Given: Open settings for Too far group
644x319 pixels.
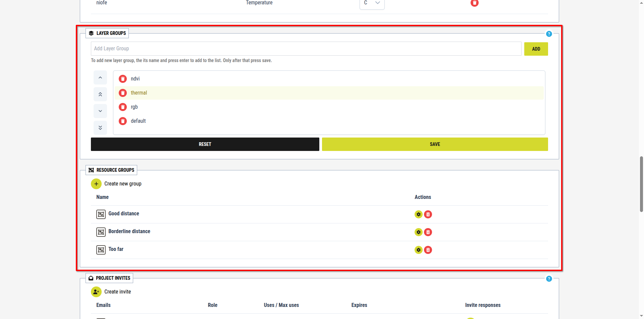Looking at the screenshot, I should click(419, 250).
